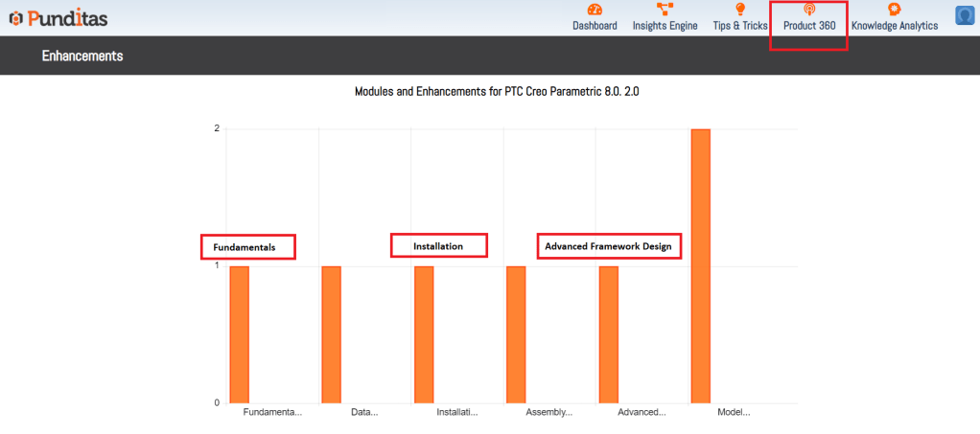Click the Dashboard gauge icon
This screenshot has height=434, width=980.
[595, 10]
